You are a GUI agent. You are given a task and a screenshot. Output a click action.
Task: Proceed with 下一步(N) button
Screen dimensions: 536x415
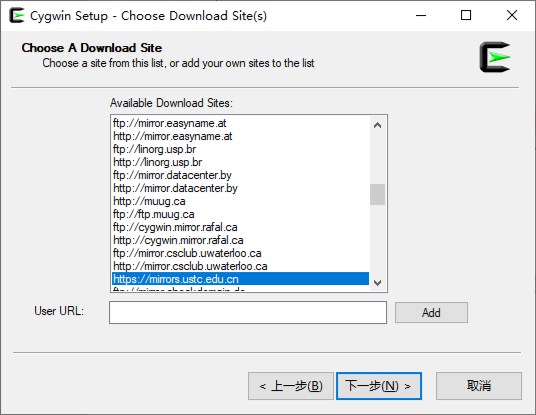[379, 386]
